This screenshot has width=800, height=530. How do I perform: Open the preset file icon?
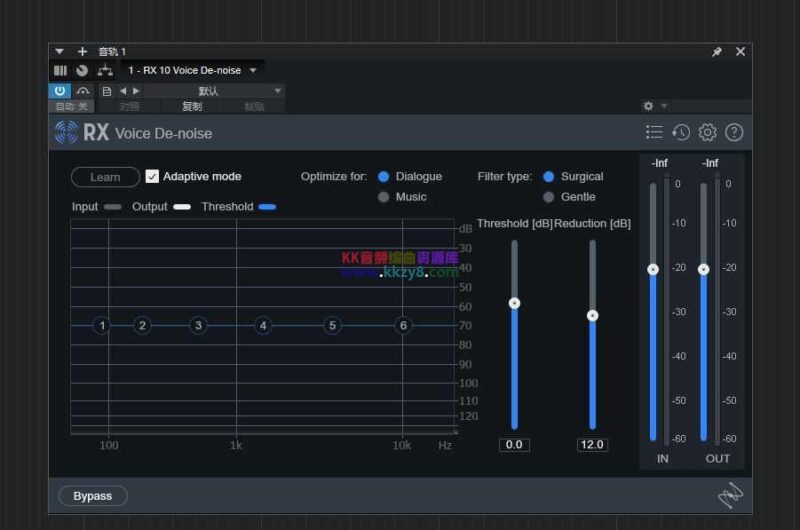(107, 91)
